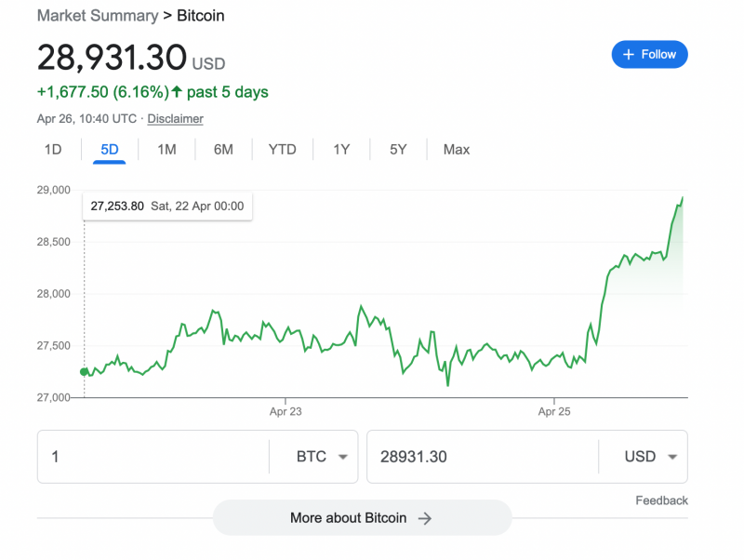Show the YTD chart range
This screenshot has height=560, width=744.
point(283,150)
